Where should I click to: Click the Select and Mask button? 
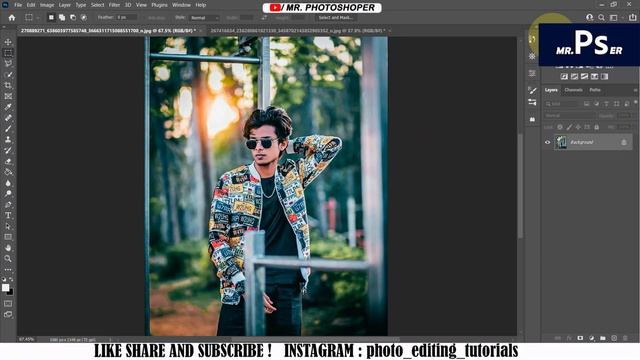336,18
